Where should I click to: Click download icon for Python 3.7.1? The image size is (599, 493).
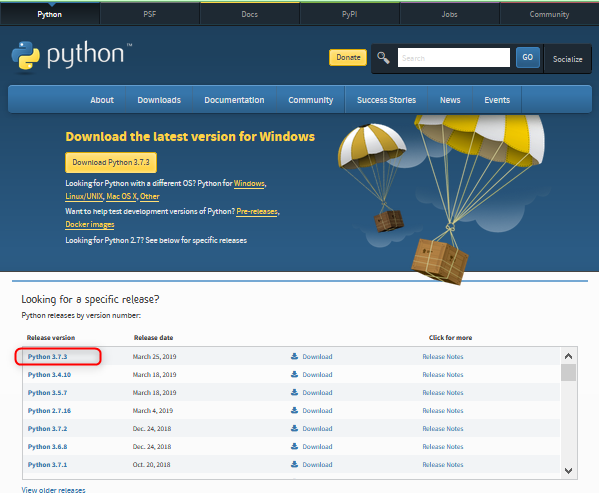coord(294,464)
